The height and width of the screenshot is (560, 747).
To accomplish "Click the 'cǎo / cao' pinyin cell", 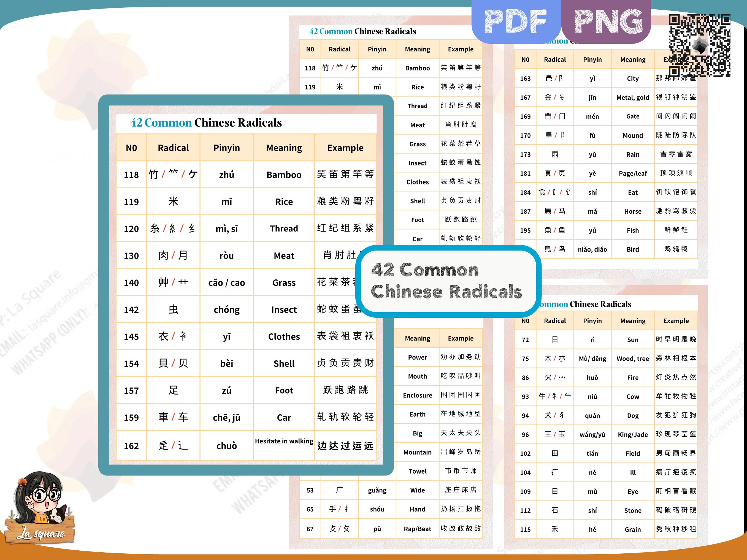I will tap(227, 282).
